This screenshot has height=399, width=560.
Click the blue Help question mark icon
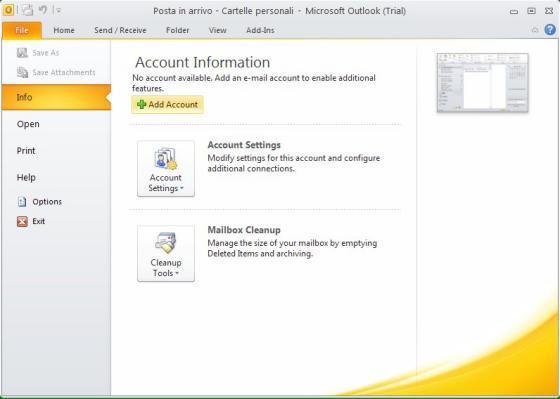point(550,30)
